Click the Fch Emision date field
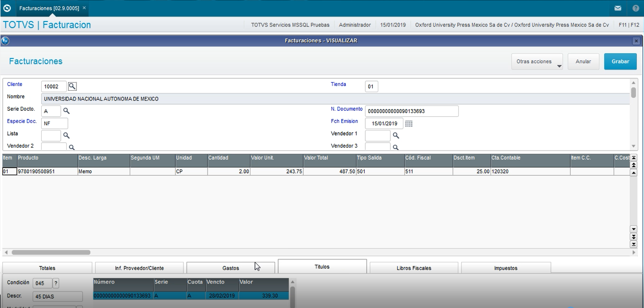Image resolution: width=644 pixels, height=308 pixels. point(384,123)
